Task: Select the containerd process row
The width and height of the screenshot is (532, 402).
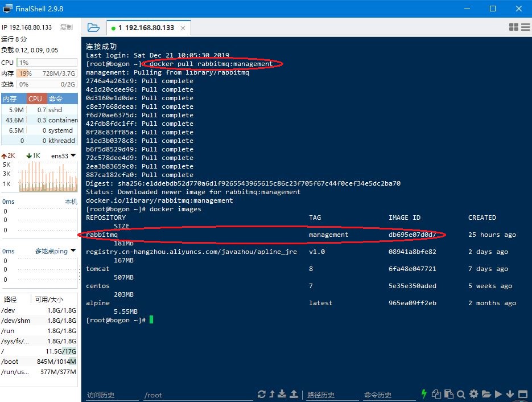Action: pyautogui.click(x=39, y=120)
